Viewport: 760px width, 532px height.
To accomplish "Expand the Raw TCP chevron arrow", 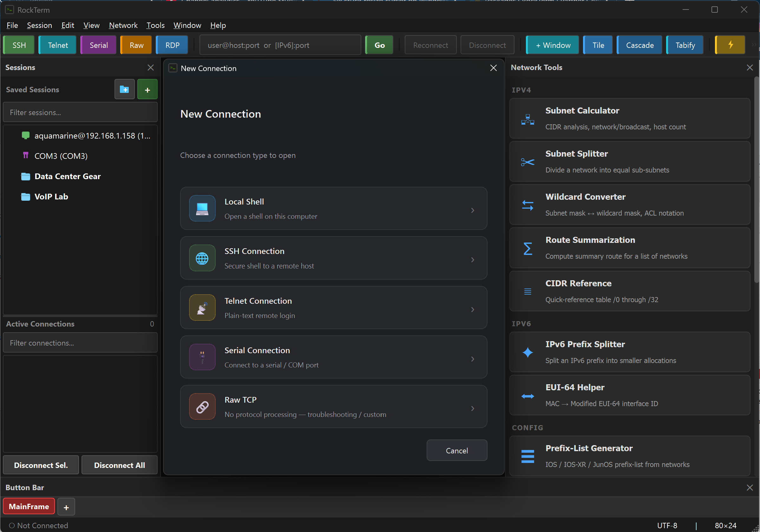I will pyautogui.click(x=473, y=409).
